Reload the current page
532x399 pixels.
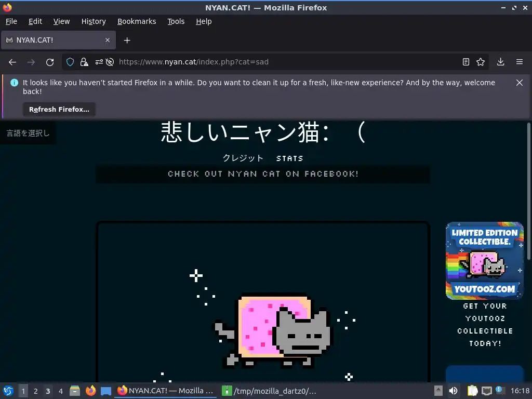pos(50,62)
